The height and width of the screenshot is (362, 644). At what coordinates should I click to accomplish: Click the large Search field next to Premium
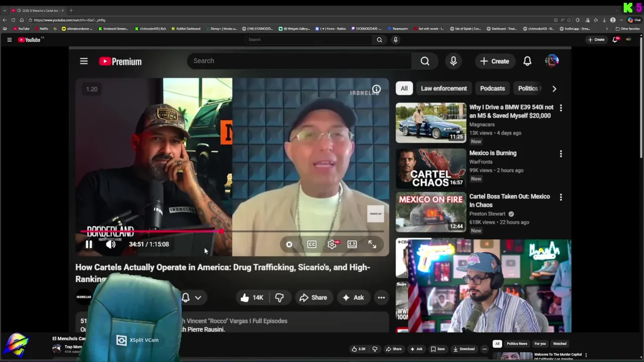(x=299, y=61)
